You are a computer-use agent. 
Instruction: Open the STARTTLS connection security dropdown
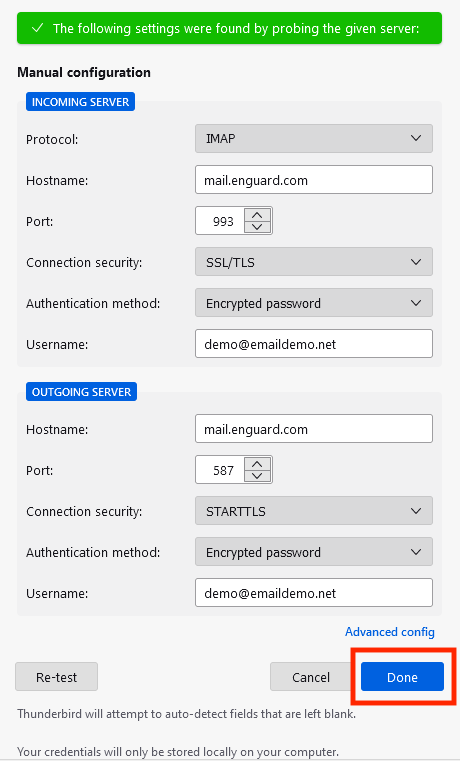314,511
